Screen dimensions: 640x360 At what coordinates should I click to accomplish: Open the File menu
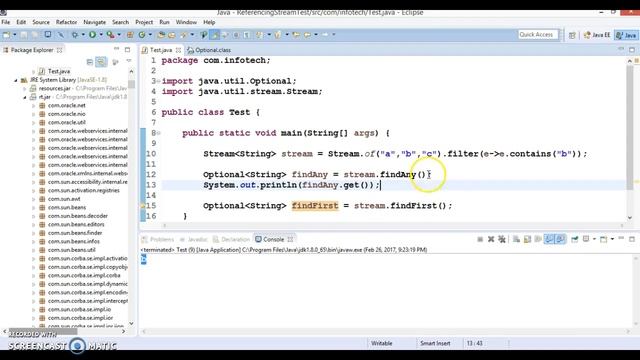coord(6,22)
